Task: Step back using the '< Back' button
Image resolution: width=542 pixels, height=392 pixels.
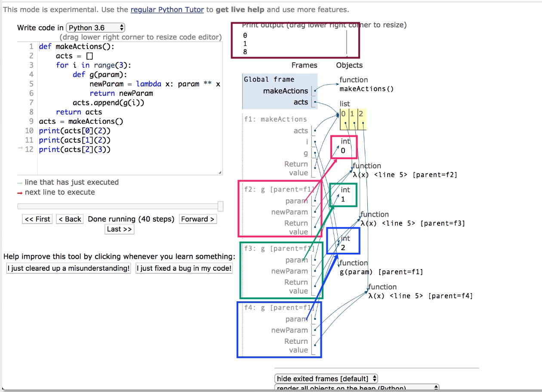Action: coord(70,219)
